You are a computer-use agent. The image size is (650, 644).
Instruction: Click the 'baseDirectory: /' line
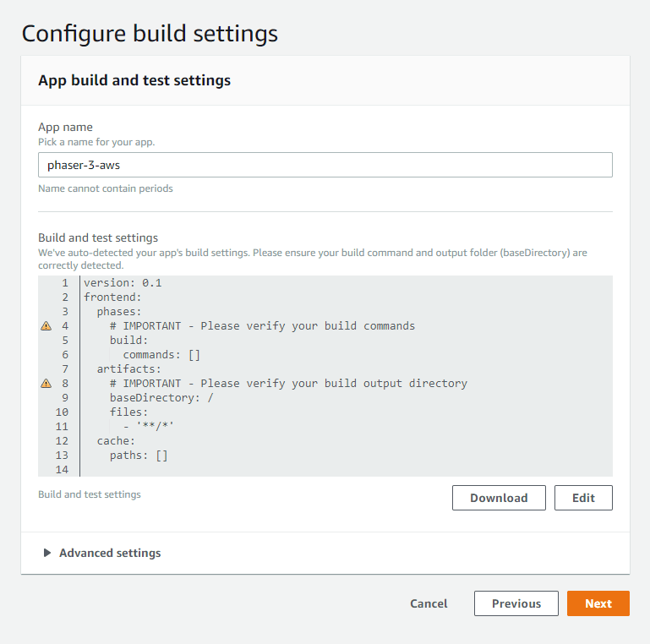(x=161, y=398)
